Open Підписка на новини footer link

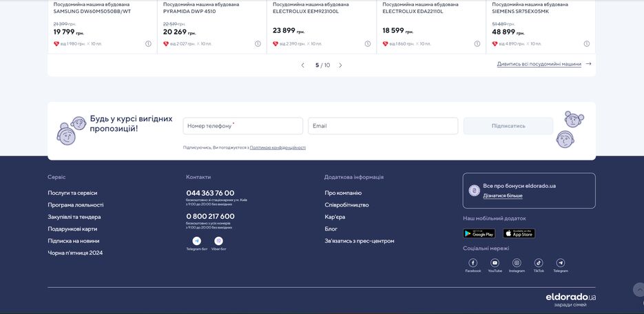point(74,241)
